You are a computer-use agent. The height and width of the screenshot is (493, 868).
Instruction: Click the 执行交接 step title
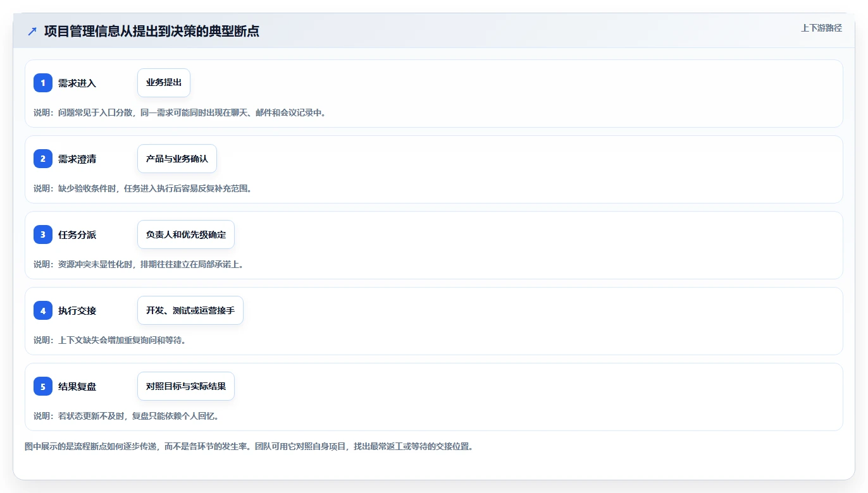pos(77,310)
